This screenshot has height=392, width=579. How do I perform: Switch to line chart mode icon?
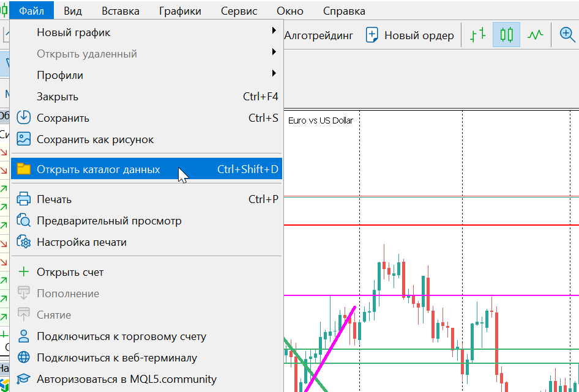point(535,35)
